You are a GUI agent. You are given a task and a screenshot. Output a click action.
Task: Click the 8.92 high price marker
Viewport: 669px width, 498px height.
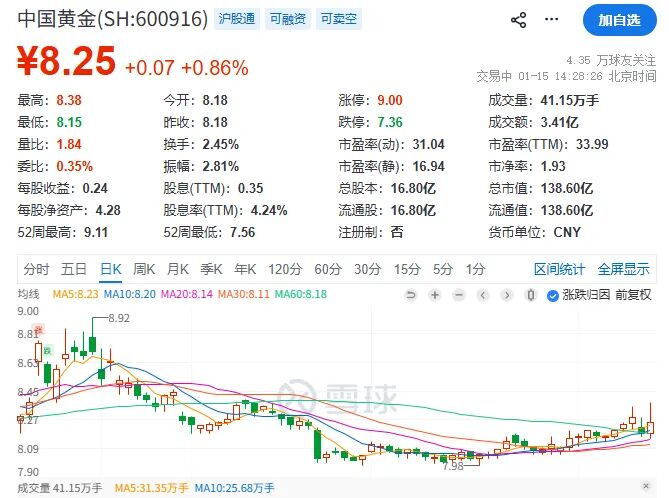pos(119,318)
